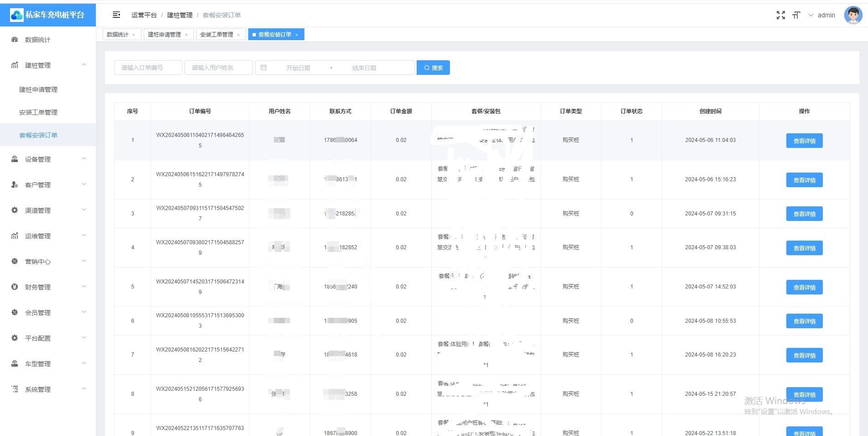Open admin user dropdown menu
The height and width of the screenshot is (436, 868).
pyautogui.click(x=821, y=15)
